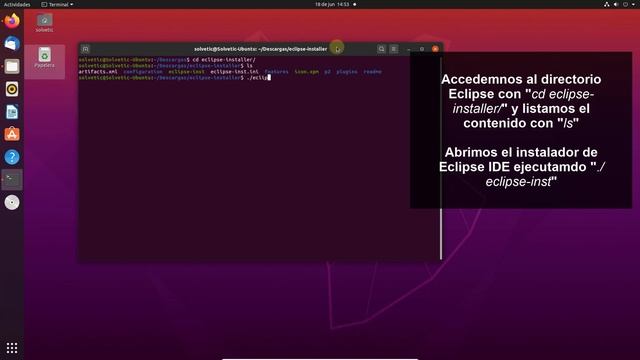Select the Terminal icon in the dock
This screenshot has width=640, height=360.
click(12, 180)
